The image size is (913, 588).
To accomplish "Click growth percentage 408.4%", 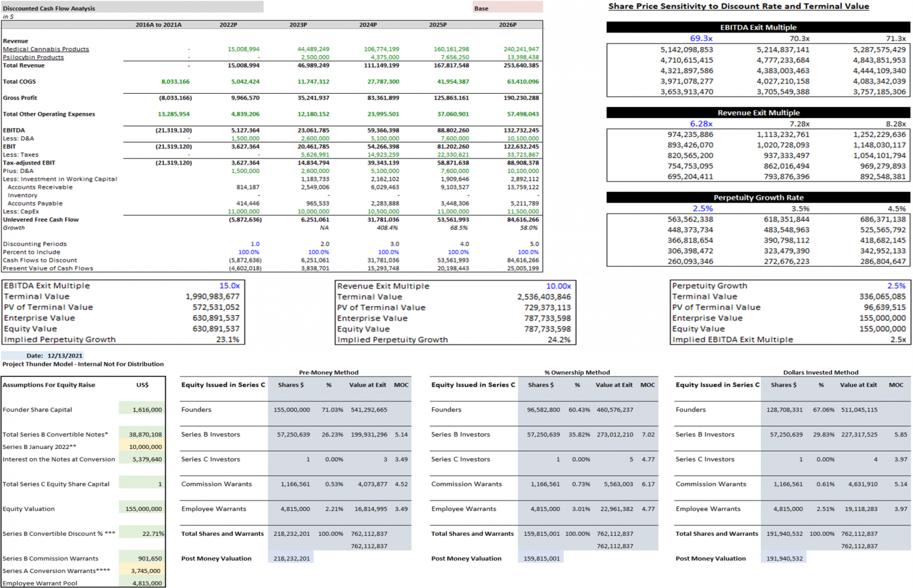I will pyautogui.click(x=388, y=228).
